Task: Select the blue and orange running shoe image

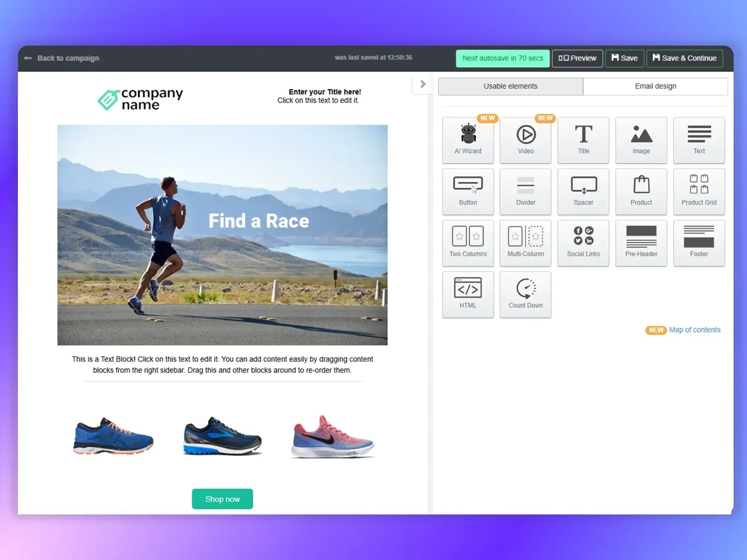Action: pyautogui.click(x=113, y=436)
